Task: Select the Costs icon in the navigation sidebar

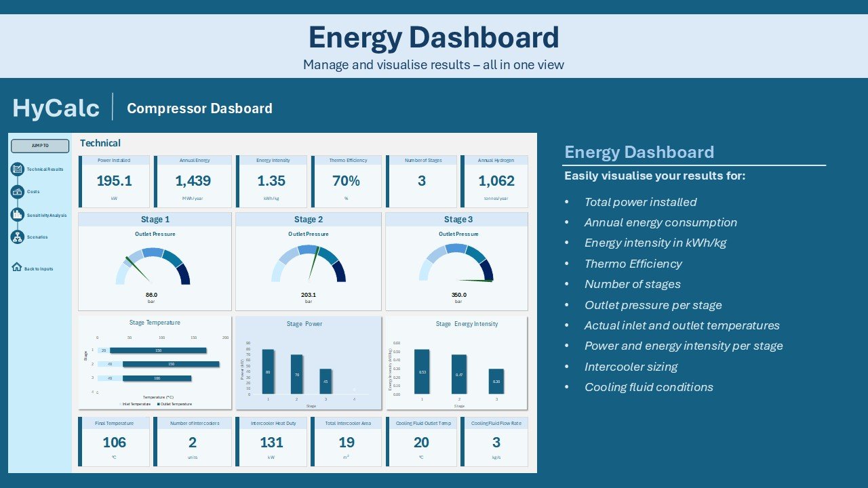Action: coord(16,191)
